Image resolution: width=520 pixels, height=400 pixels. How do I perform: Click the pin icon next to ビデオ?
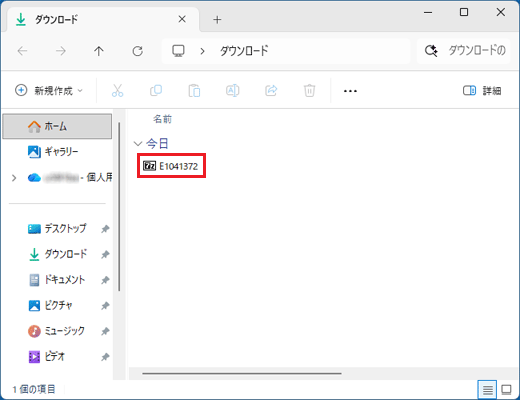[105, 357]
